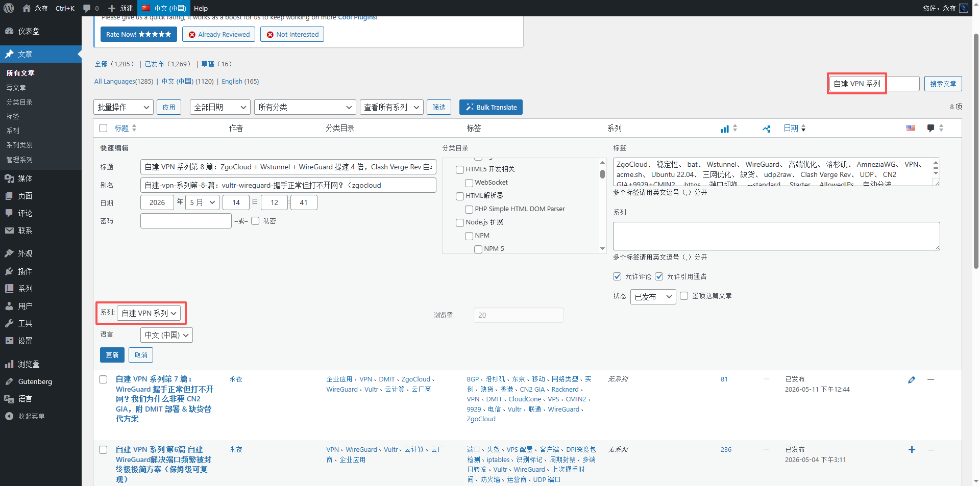Check the NPM category box
Viewport: 980px width, 486px height.
469,236
